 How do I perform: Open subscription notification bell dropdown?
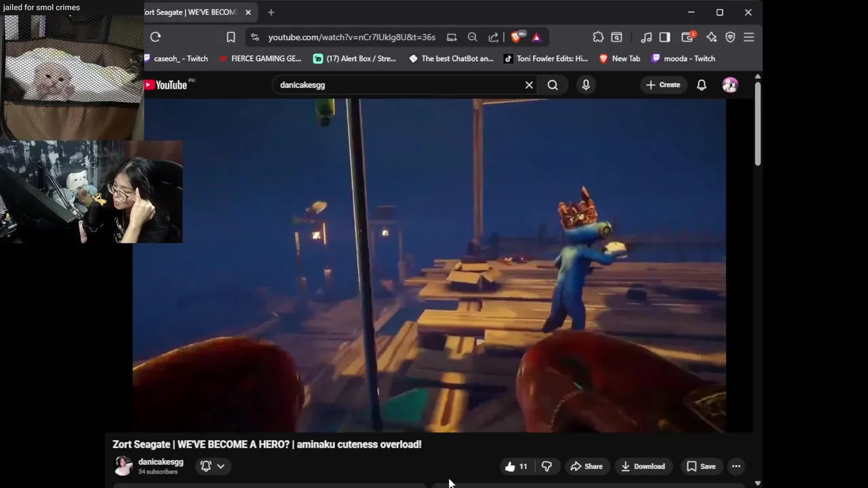pyautogui.click(x=212, y=466)
